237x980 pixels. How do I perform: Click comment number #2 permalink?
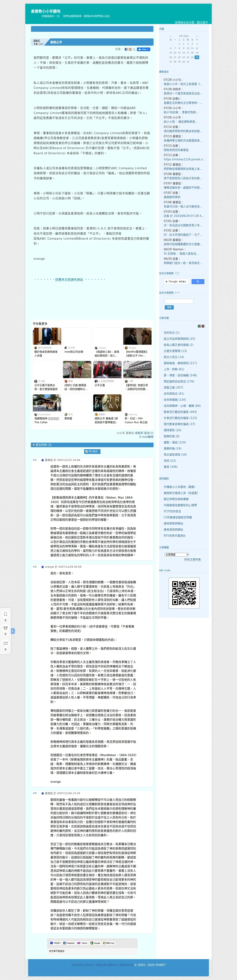[x=35, y=567]
